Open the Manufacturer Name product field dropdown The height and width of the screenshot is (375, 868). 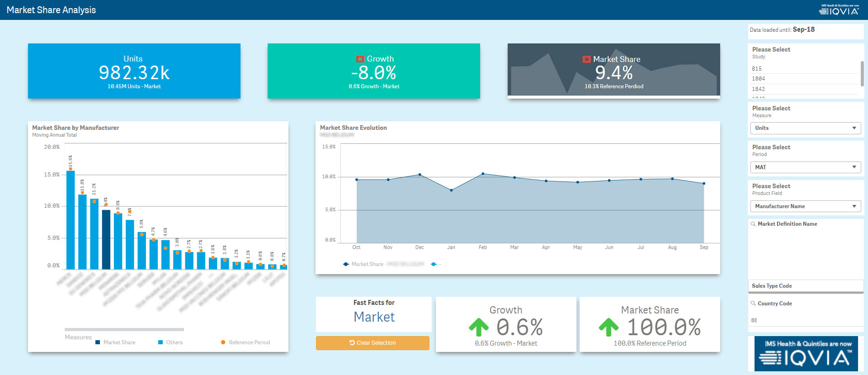(805, 206)
